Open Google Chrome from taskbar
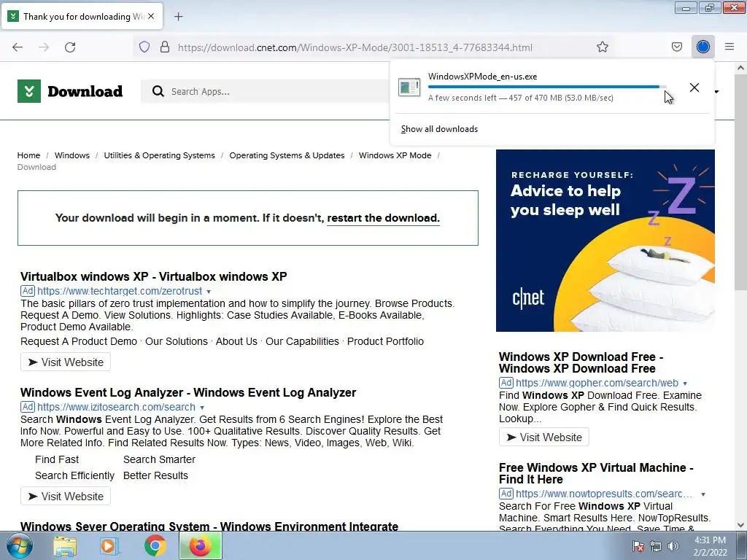 click(155, 546)
